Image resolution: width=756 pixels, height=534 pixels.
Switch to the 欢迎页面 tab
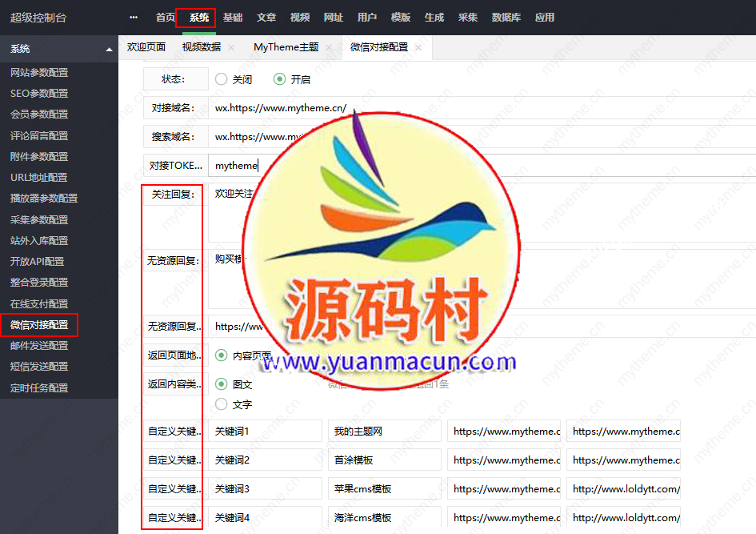pyautogui.click(x=146, y=47)
